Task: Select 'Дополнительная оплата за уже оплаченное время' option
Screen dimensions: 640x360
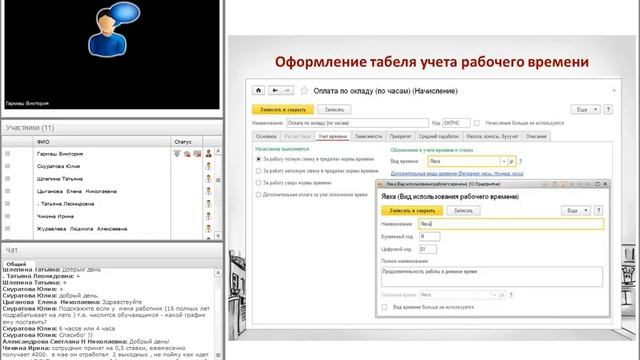Action: (258, 195)
